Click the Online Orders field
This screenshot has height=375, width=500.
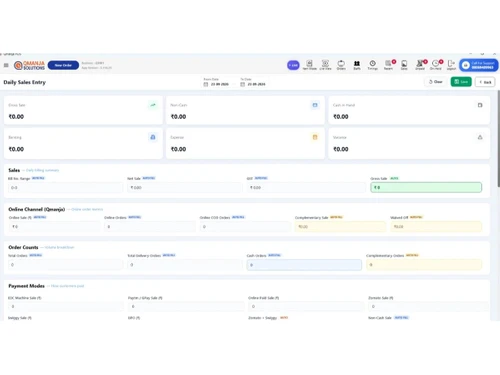150,227
